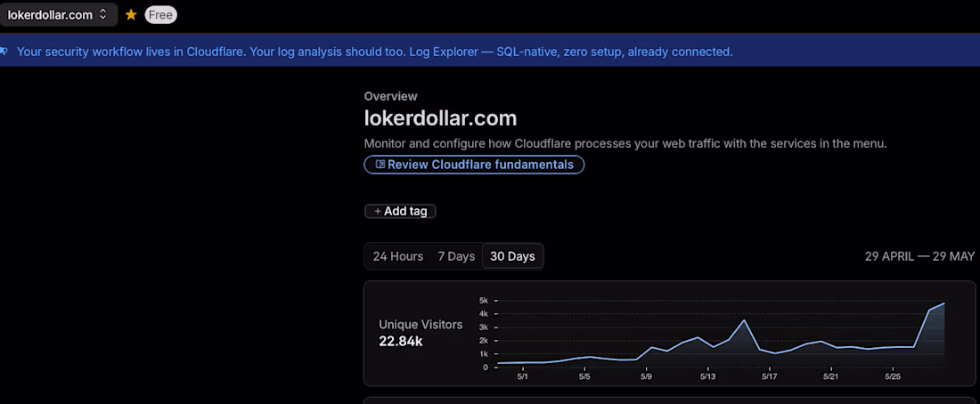Open Review Cloudflare fundamentals link
The width and height of the screenshot is (980, 404).
pos(474,165)
